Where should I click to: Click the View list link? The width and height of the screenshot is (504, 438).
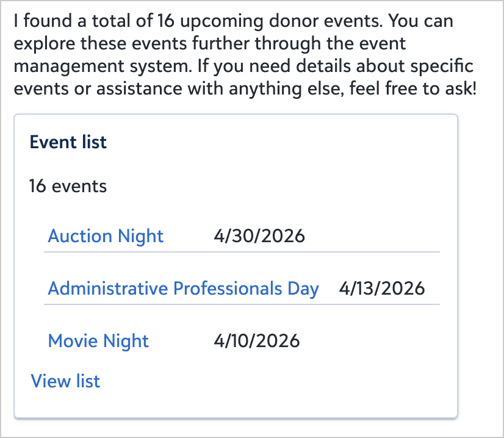pos(65,381)
